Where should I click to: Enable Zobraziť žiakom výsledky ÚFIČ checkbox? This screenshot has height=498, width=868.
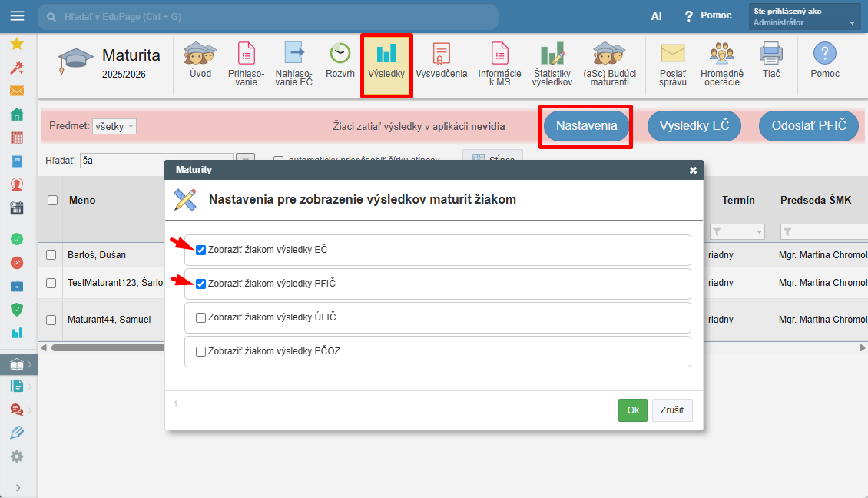click(201, 317)
